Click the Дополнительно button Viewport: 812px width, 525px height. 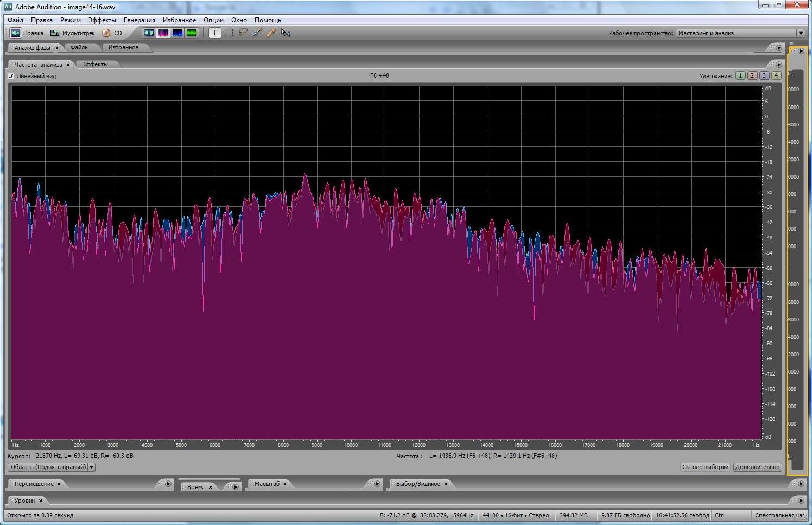757,467
